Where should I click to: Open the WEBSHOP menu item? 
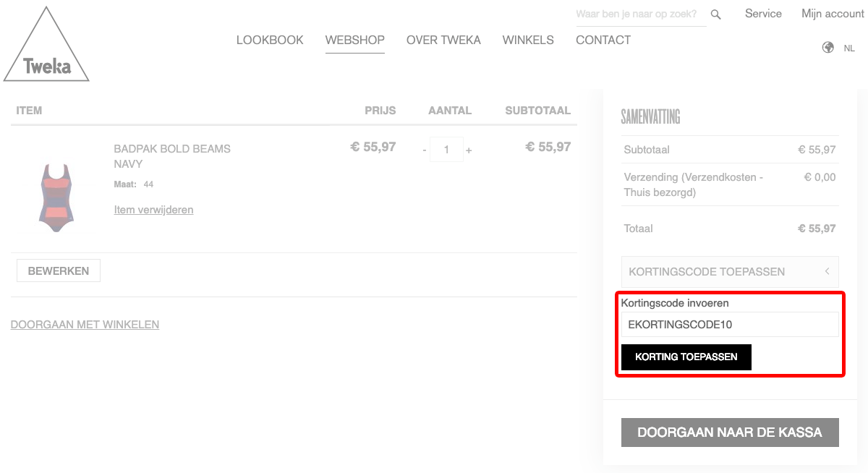coord(355,41)
